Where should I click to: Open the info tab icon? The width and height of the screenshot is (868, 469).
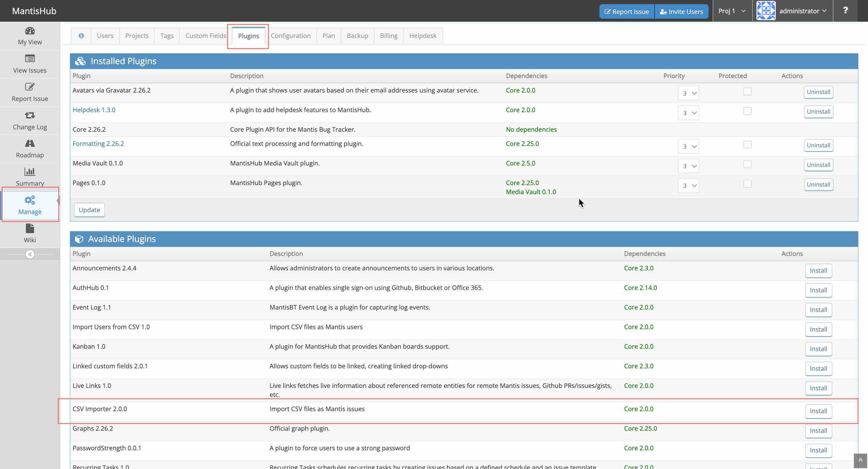(81, 36)
